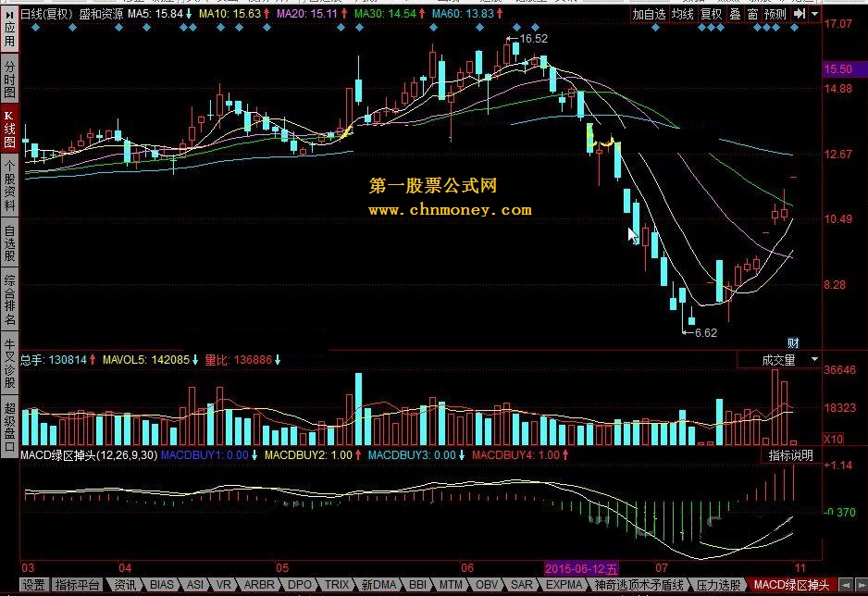The height and width of the screenshot is (596, 868).
Task: Click the MACD绿区掉头(12,26,9,30) indicator title
Action: pos(89,455)
